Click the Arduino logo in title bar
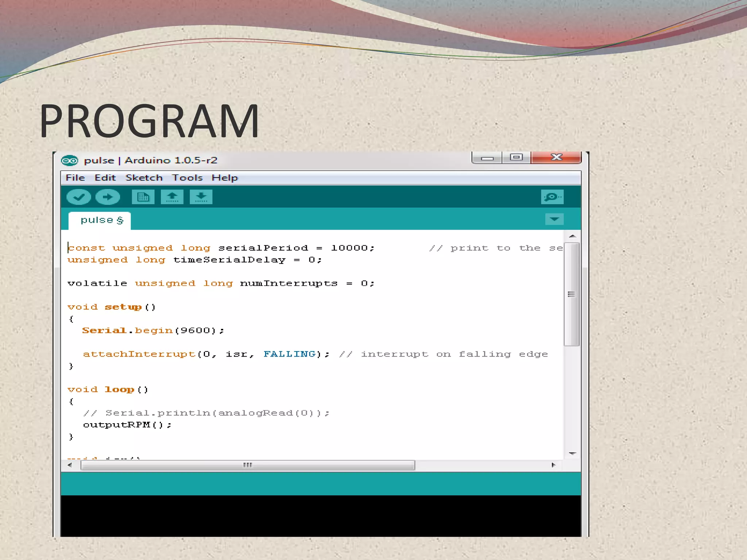Screen dimensions: 747x560 pyautogui.click(x=70, y=160)
